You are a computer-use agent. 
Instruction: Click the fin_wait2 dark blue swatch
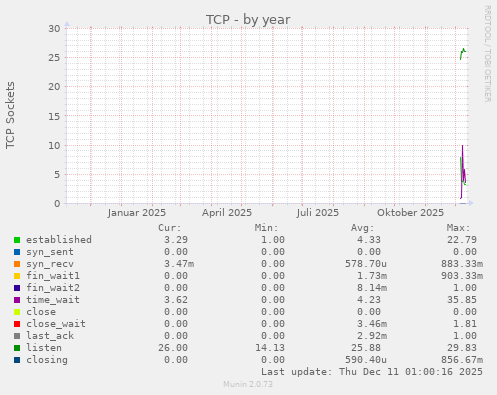[17, 288]
